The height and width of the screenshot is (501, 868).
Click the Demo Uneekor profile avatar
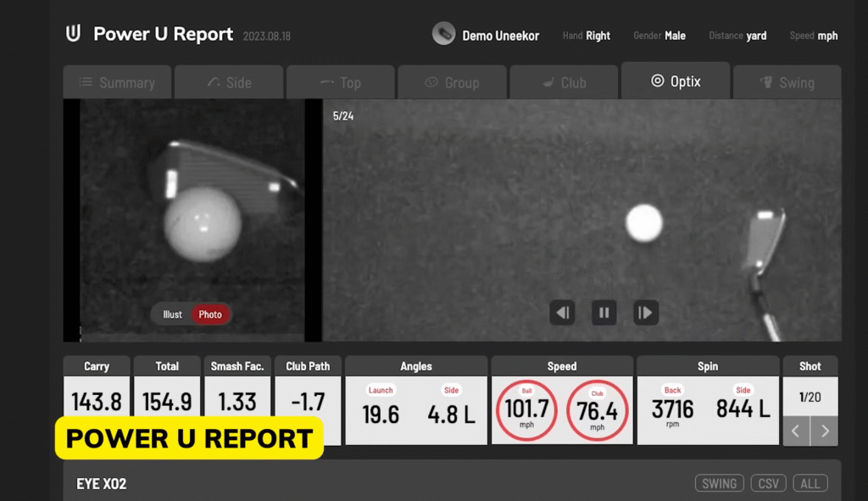click(443, 34)
